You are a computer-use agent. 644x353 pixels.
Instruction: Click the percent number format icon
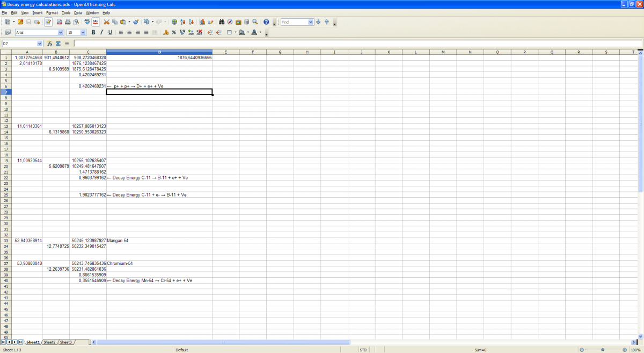pos(174,33)
